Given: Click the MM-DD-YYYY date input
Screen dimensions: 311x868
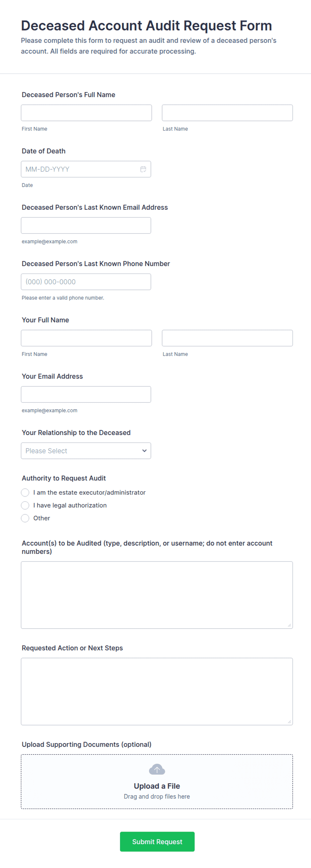Looking at the screenshot, I should tap(86, 169).
